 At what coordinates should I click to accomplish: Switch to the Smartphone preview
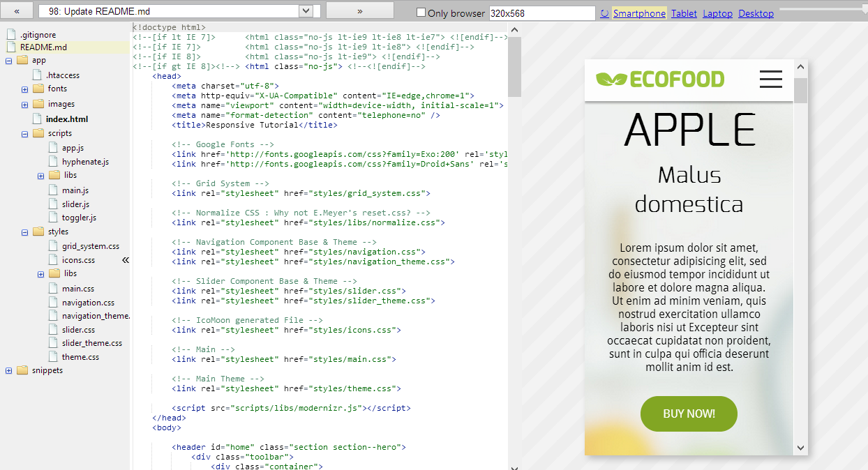639,13
